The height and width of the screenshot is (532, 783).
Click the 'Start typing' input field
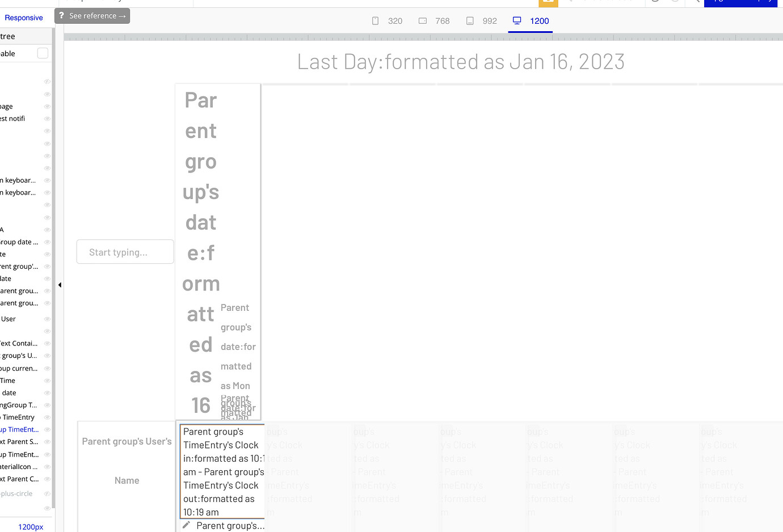coord(125,251)
